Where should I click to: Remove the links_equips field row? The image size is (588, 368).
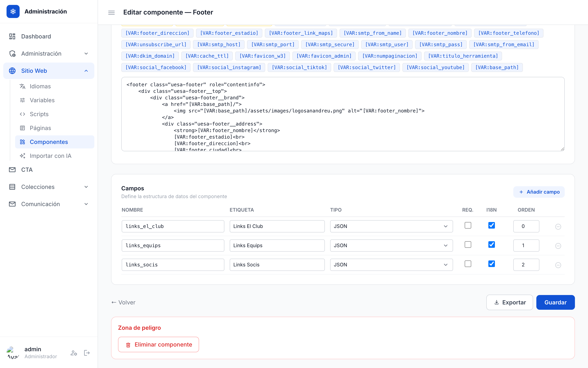click(558, 246)
